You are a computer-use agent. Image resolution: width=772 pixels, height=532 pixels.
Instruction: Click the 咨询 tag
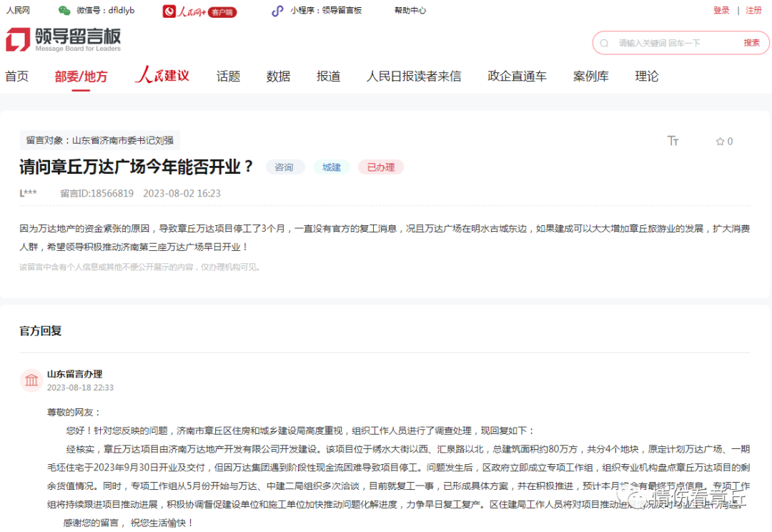(284, 167)
